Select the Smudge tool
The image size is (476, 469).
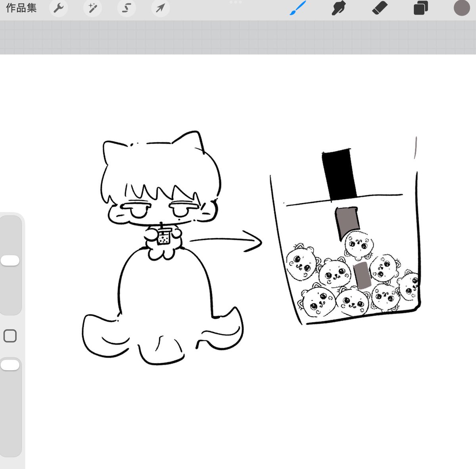[338, 8]
